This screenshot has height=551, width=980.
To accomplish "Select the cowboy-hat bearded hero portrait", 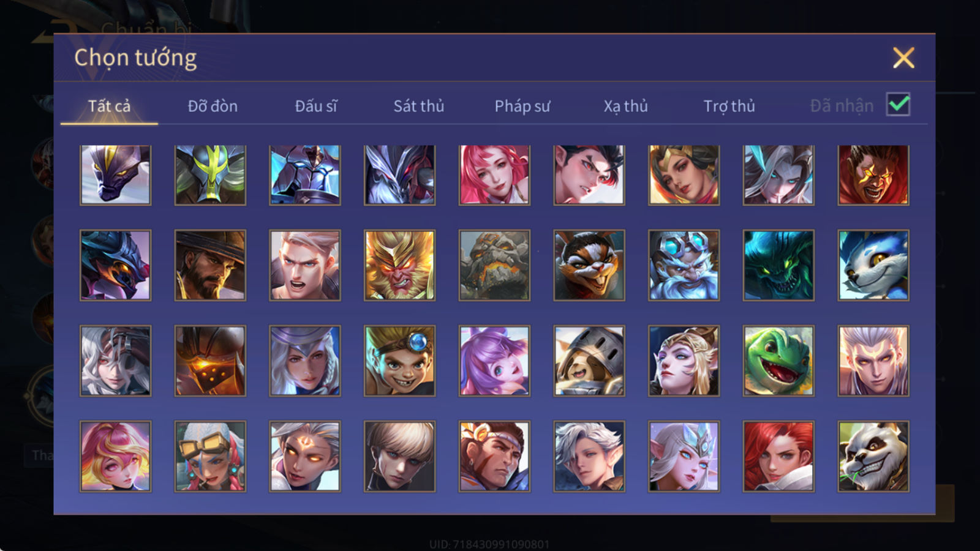I will [x=210, y=265].
